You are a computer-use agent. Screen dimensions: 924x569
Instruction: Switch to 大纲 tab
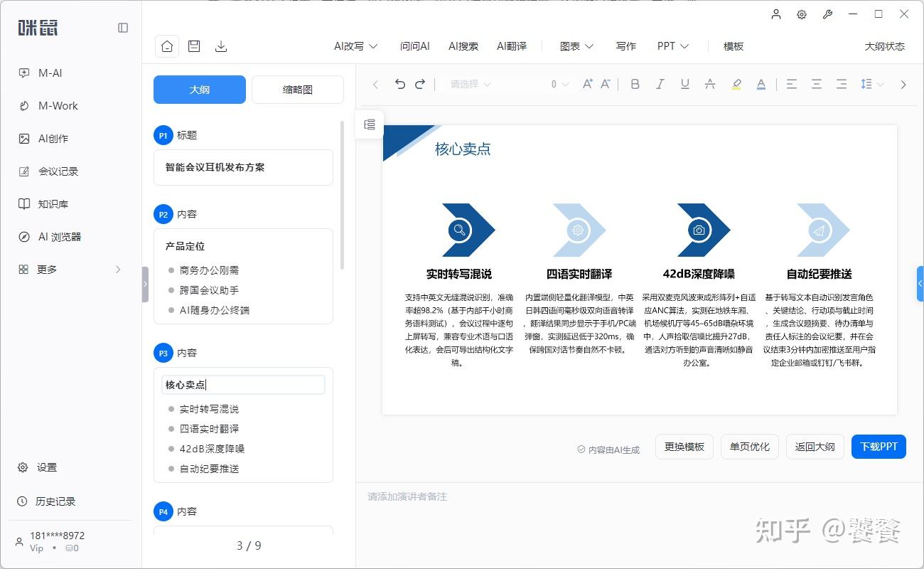(200, 90)
